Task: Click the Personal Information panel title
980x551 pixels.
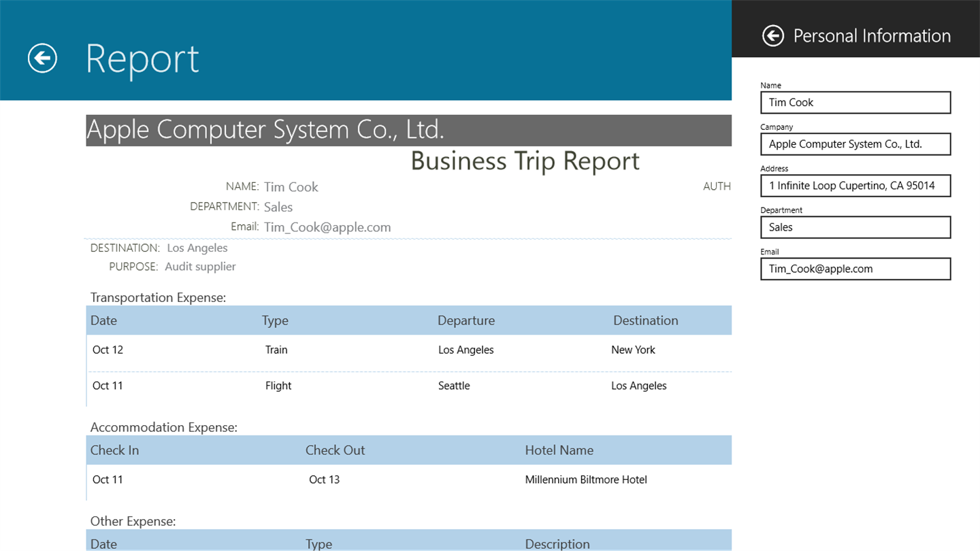Action: pyautogui.click(x=872, y=35)
